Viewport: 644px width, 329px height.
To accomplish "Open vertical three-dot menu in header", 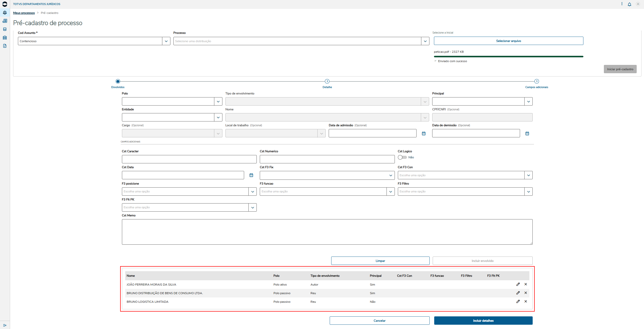I will 622,4.
